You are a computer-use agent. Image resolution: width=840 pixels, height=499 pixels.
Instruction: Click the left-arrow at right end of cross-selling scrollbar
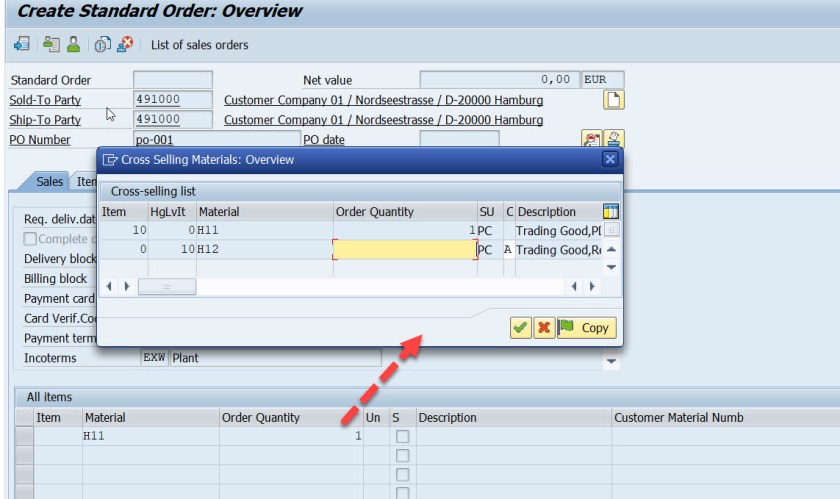(574, 286)
